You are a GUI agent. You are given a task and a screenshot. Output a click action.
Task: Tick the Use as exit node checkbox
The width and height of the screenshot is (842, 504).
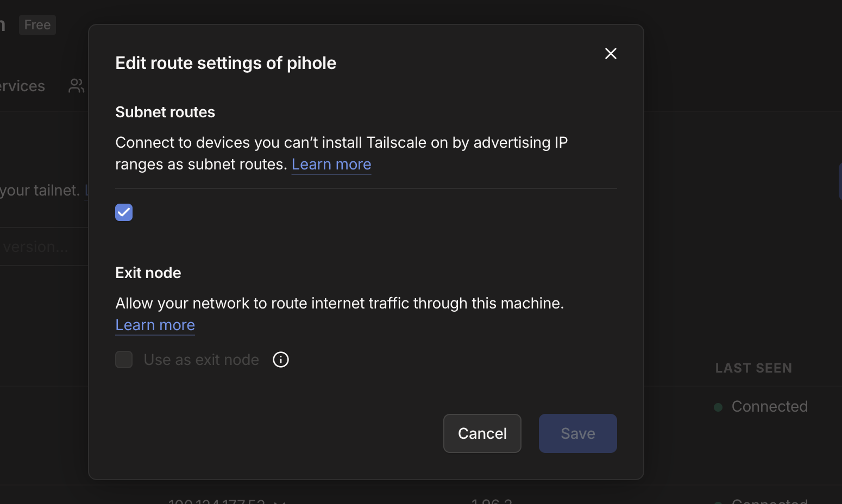(x=124, y=360)
